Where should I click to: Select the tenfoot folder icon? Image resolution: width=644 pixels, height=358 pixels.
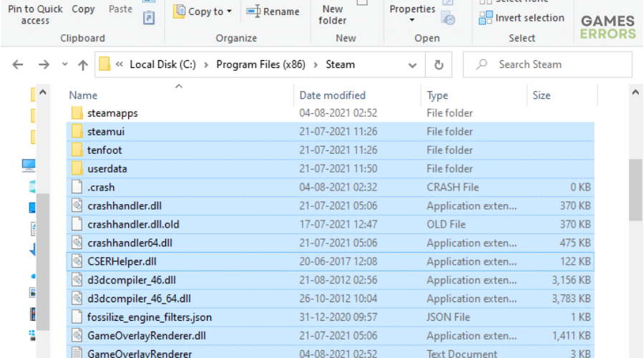pyautogui.click(x=77, y=150)
